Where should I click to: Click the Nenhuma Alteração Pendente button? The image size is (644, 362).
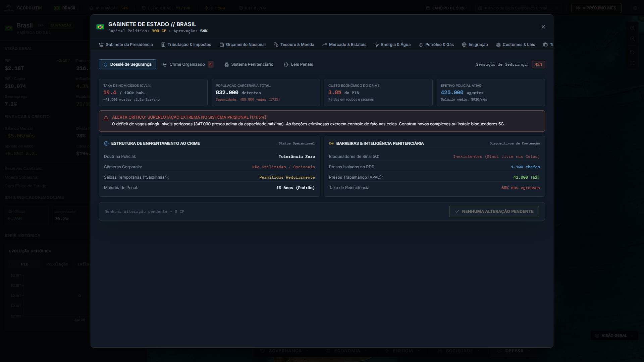[x=494, y=212]
